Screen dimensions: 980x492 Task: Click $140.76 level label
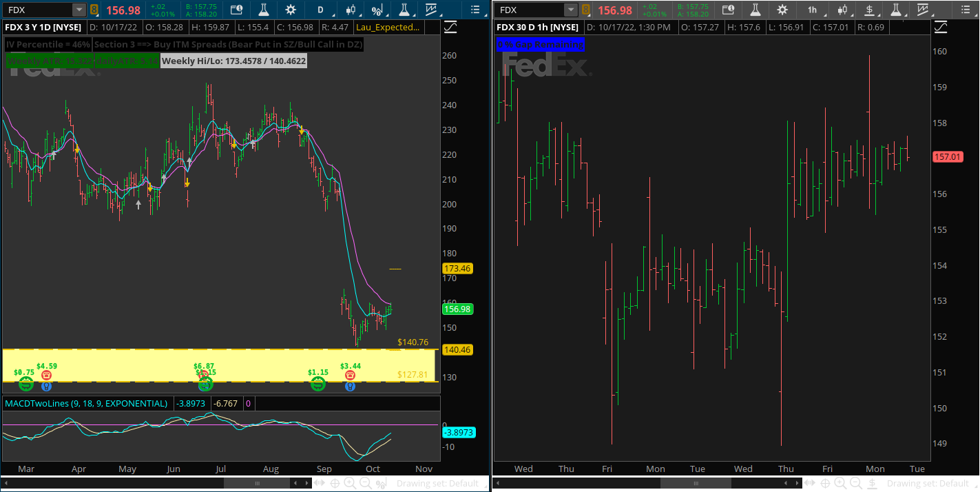pyautogui.click(x=413, y=342)
